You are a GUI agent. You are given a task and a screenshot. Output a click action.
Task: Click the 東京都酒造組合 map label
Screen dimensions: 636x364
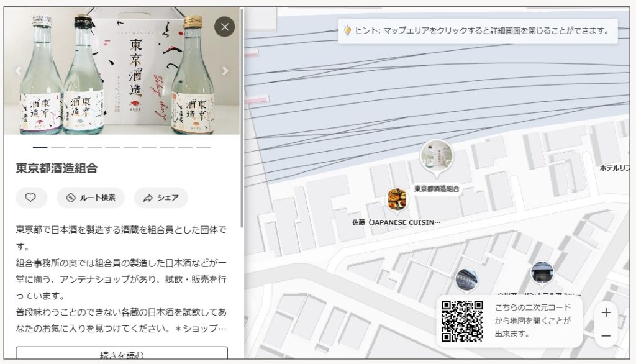tap(437, 189)
